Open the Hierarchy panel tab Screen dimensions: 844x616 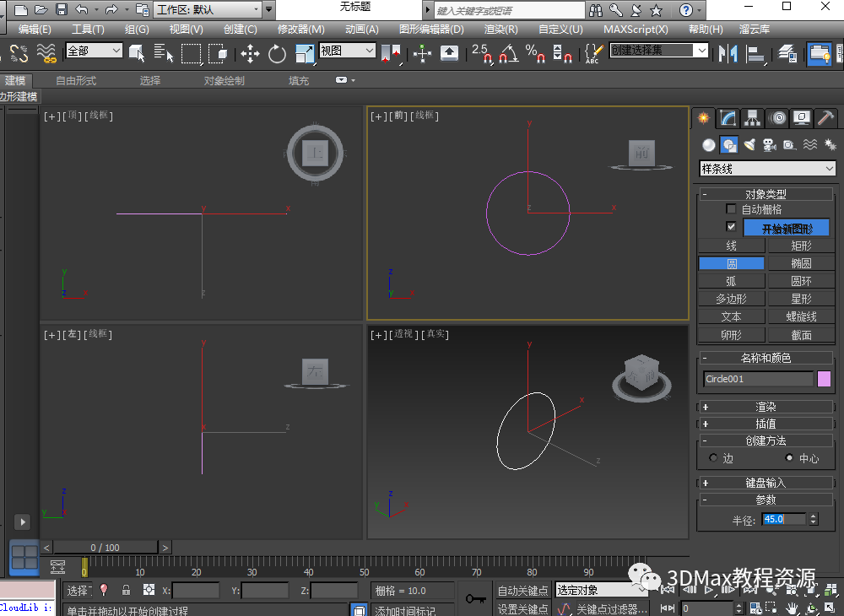(x=753, y=118)
